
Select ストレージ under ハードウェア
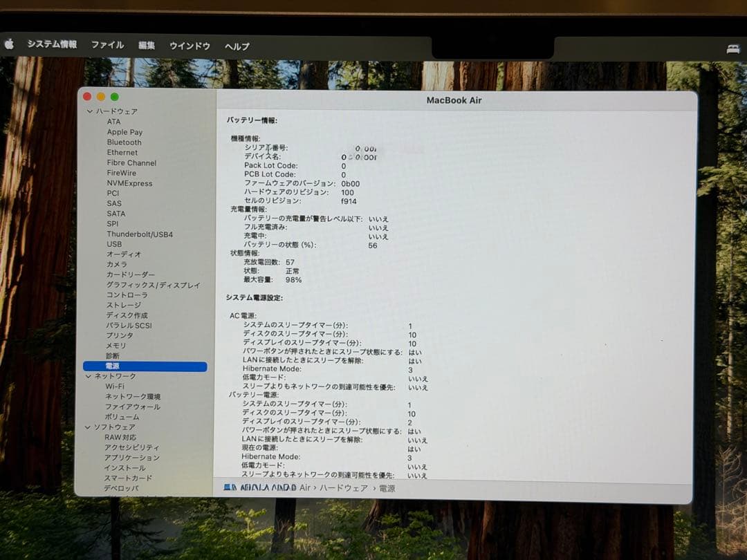122,305
